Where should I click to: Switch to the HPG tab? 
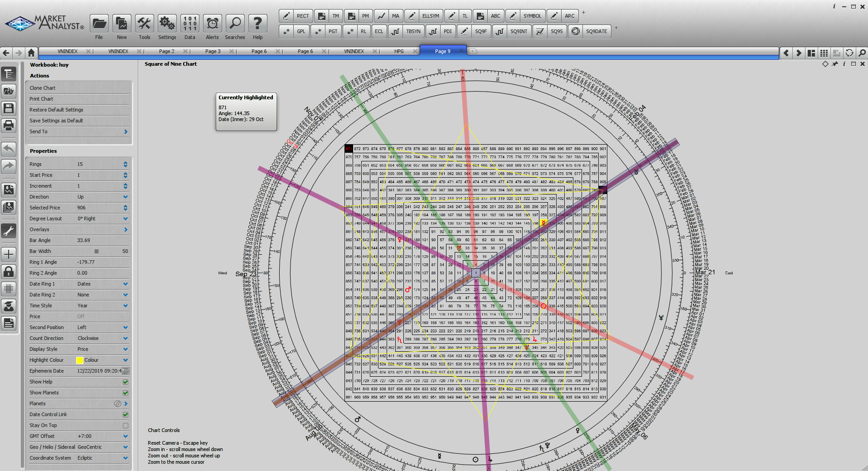pyautogui.click(x=399, y=51)
